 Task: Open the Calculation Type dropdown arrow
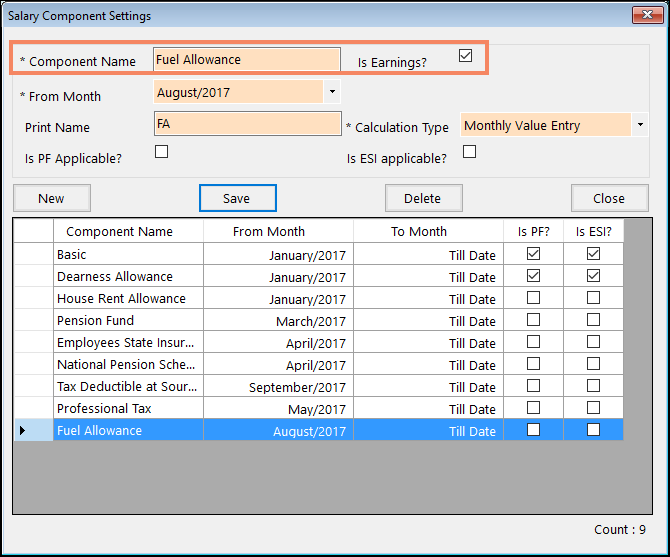click(640, 125)
